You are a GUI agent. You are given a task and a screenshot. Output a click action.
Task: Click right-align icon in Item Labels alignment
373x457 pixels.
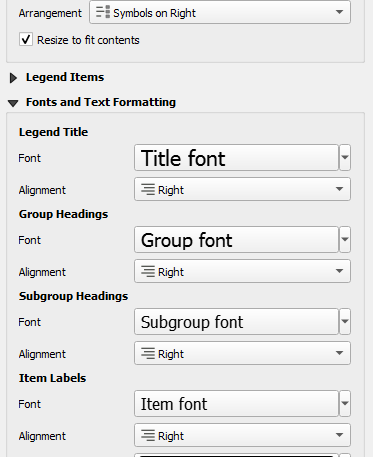(x=148, y=435)
